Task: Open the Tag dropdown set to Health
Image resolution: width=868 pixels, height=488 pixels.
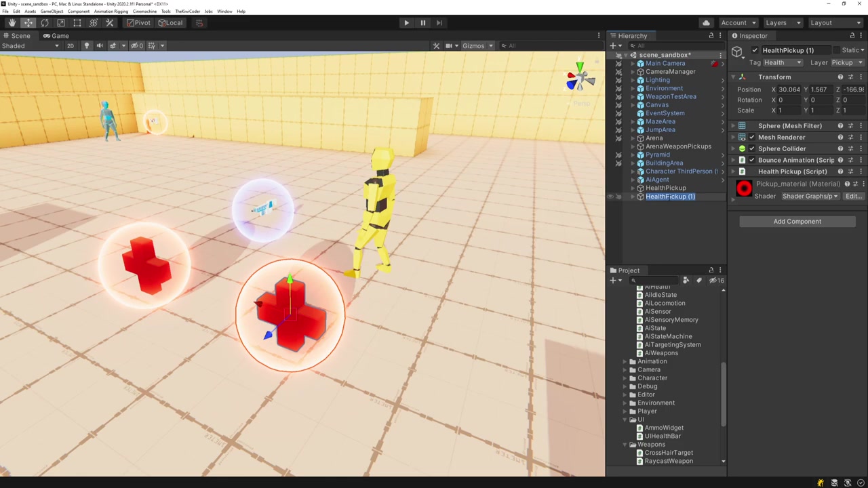Action: pos(783,63)
